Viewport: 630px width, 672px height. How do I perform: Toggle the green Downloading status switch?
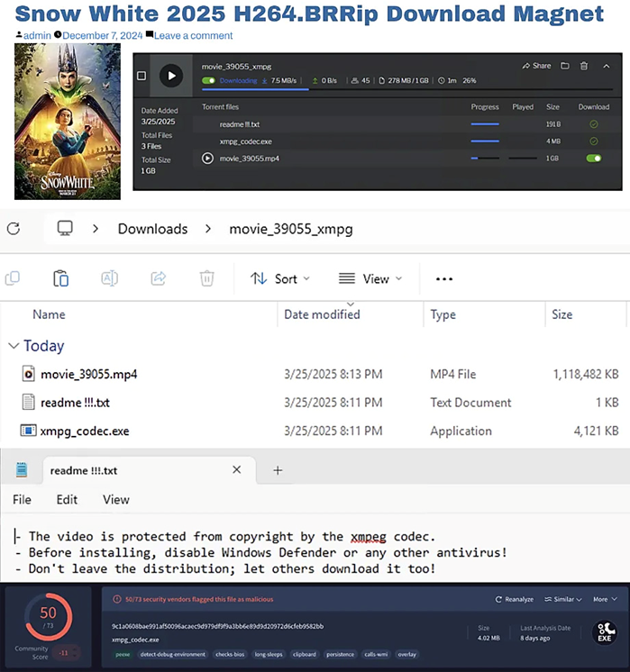coord(208,81)
